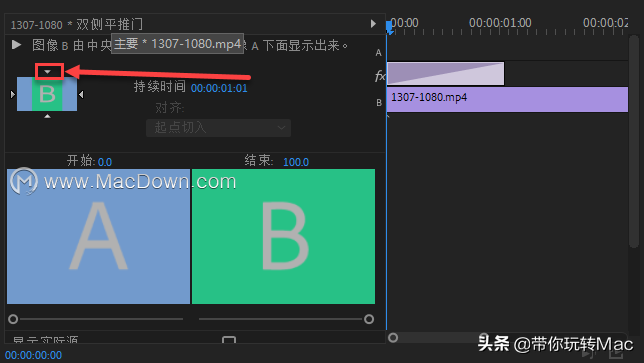The width and height of the screenshot is (644, 363).
Task: Click the 结束 end value 100.0
Action: (x=296, y=162)
